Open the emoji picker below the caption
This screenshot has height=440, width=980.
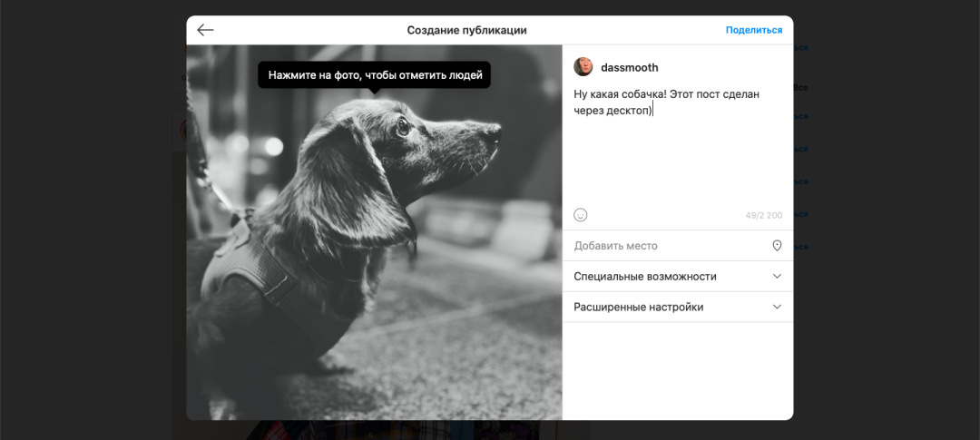[581, 215]
